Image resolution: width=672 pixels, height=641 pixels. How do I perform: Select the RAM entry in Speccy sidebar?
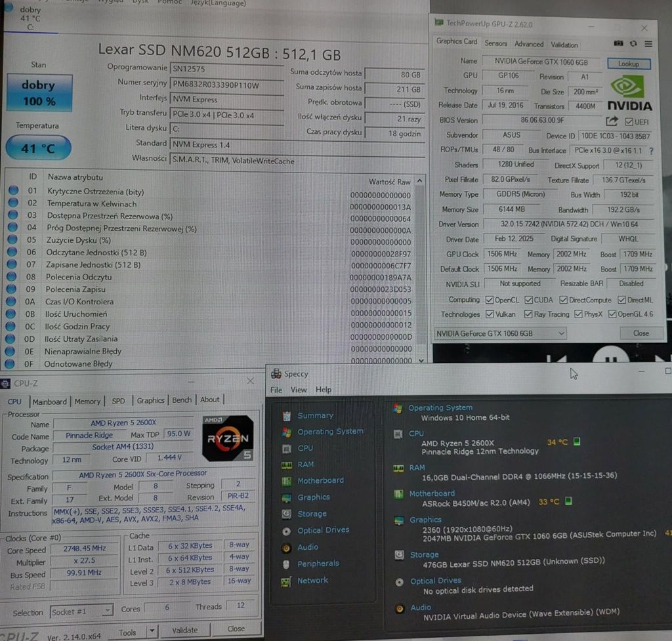tap(306, 465)
